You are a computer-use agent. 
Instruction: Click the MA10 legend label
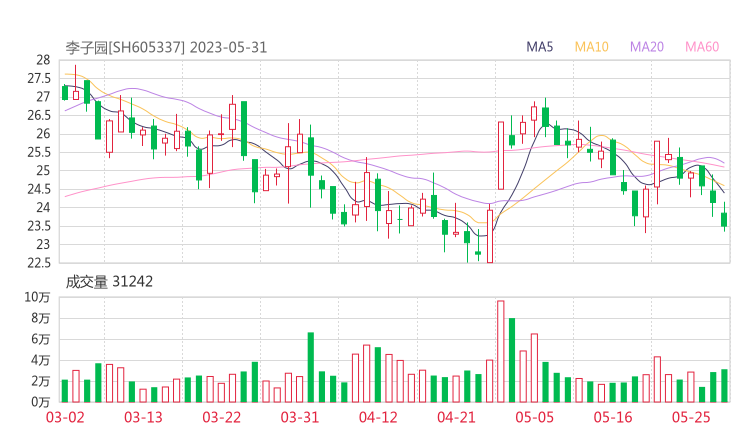[x=591, y=47]
